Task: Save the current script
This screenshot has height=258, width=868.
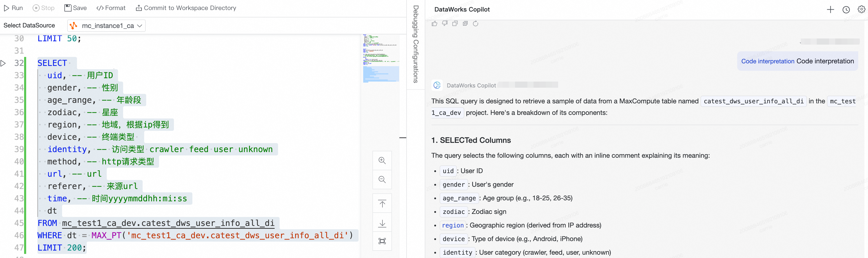Action: 75,8
